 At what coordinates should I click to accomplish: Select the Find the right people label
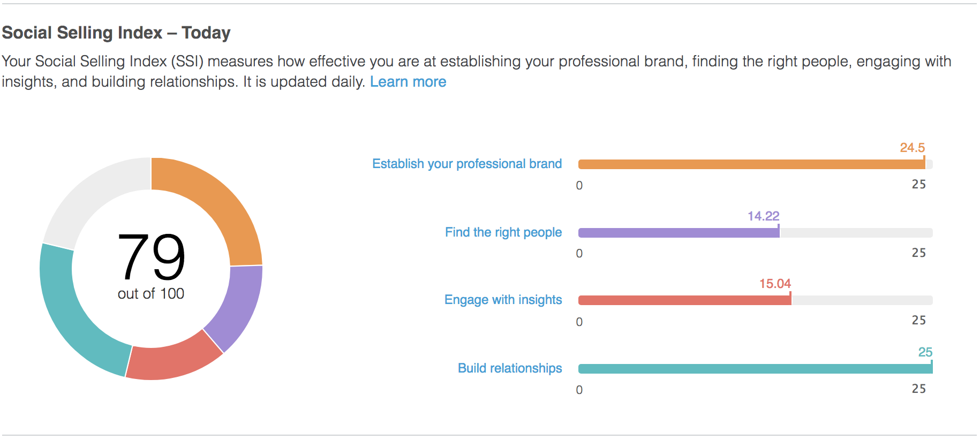coord(503,232)
